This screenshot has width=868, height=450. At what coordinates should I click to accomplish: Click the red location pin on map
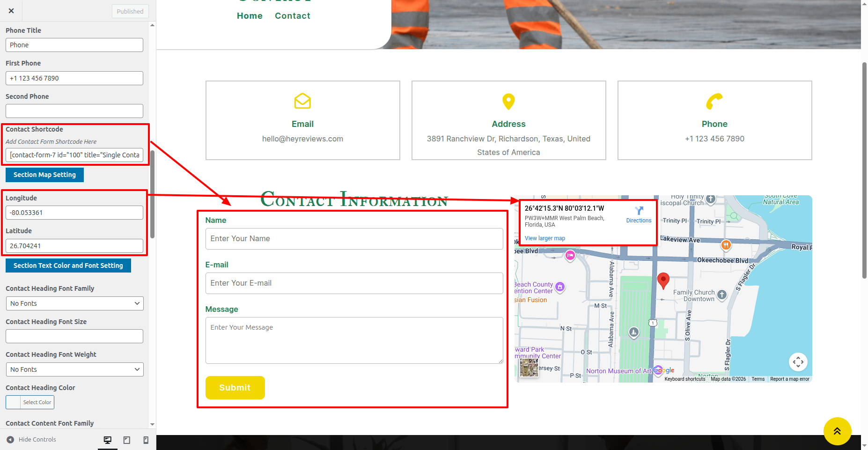(663, 280)
